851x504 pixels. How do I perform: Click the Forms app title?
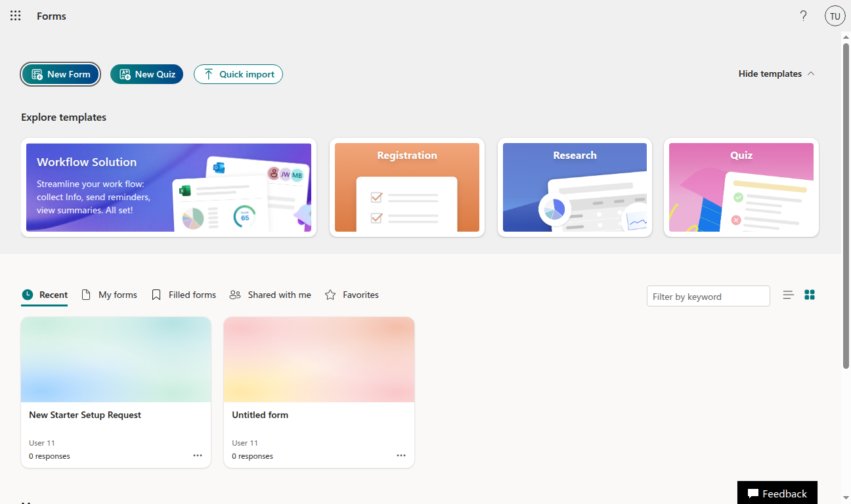tap(51, 16)
